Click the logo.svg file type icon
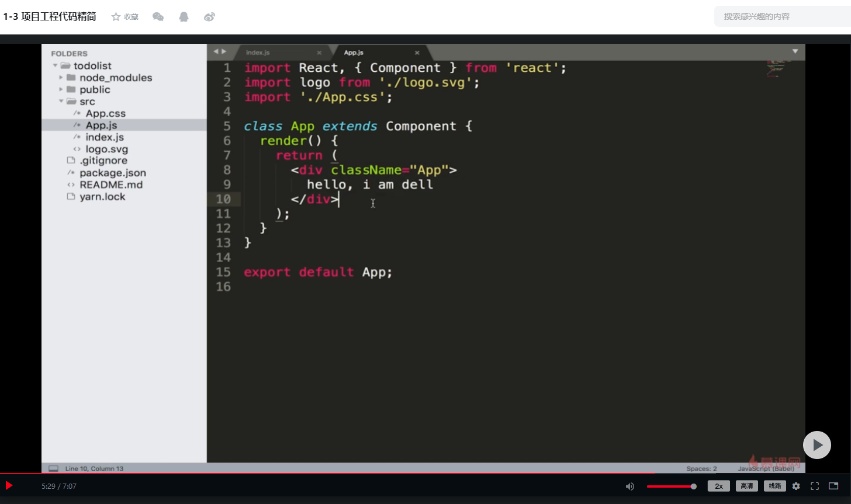The height and width of the screenshot is (504, 851). [77, 149]
